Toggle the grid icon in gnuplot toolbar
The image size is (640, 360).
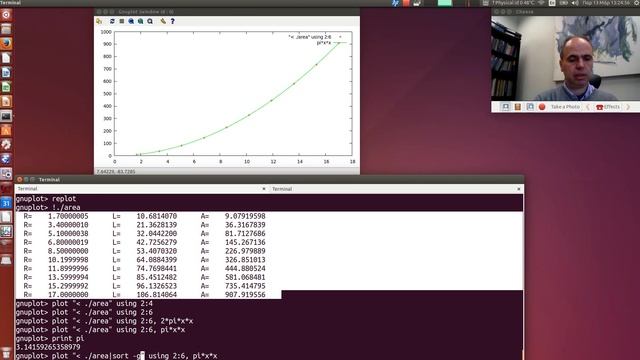122,21
